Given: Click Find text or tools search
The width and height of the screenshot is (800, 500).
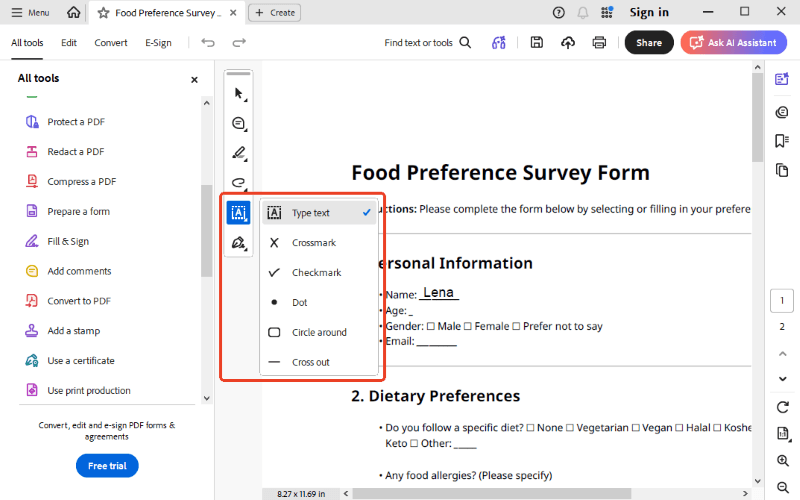Looking at the screenshot, I should pyautogui.click(x=428, y=43).
